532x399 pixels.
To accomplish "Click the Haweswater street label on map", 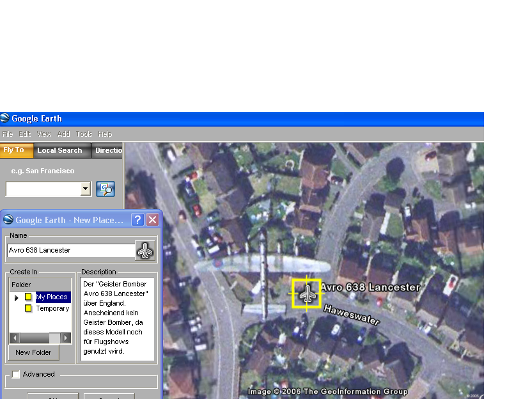I will tap(352, 315).
